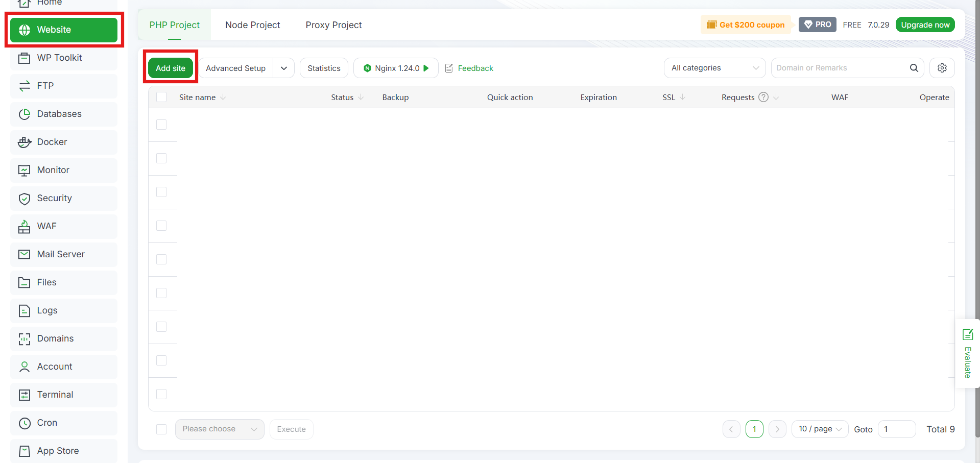The width and height of the screenshot is (980, 463).
Task: Focus the Domain or Remarks search field
Action: pos(840,68)
